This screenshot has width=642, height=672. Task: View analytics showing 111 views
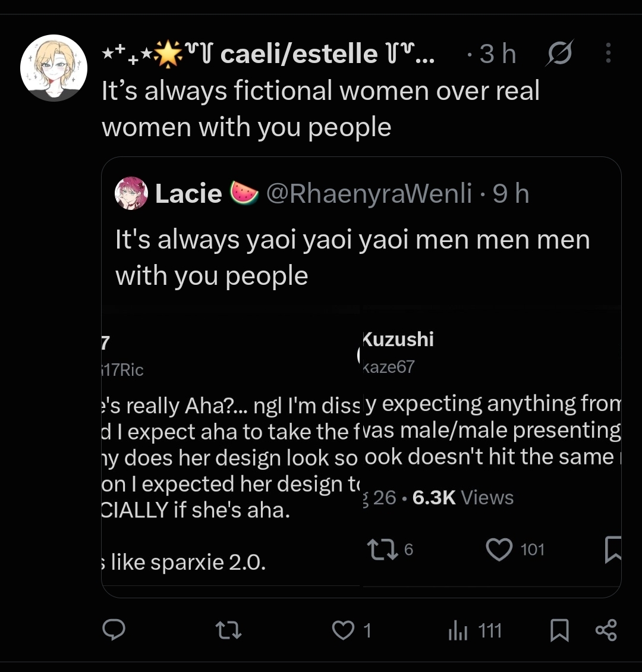click(474, 631)
